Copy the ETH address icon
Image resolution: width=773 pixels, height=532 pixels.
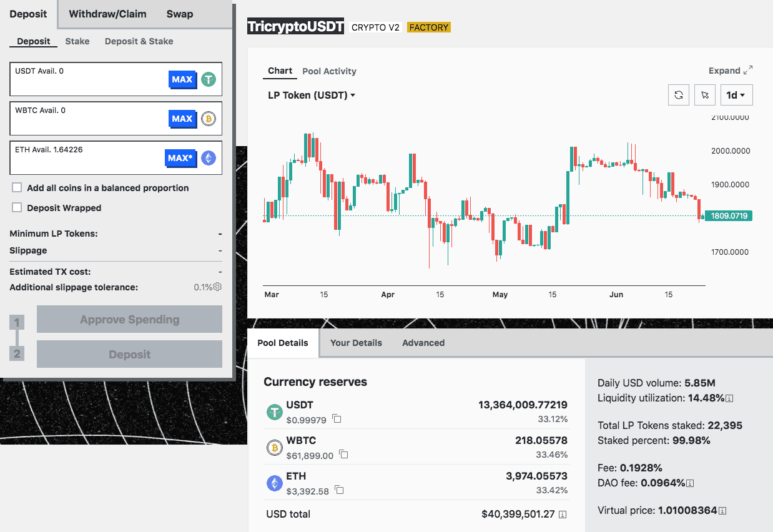339,490
